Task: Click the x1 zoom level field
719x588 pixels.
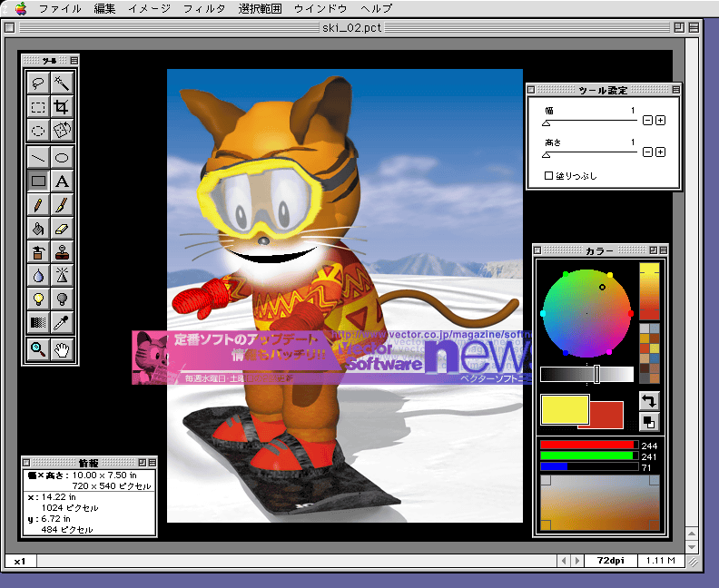Action: 20,561
